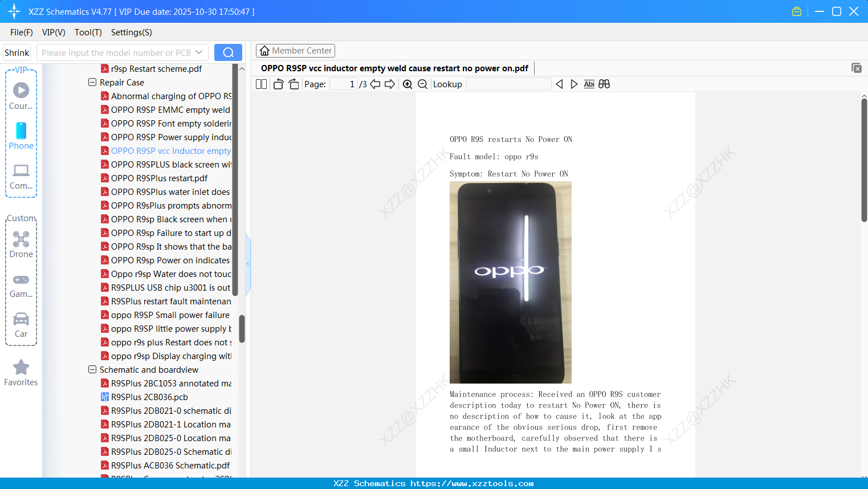Click the Lookup search field
The image size is (868, 489).
click(x=509, y=84)
